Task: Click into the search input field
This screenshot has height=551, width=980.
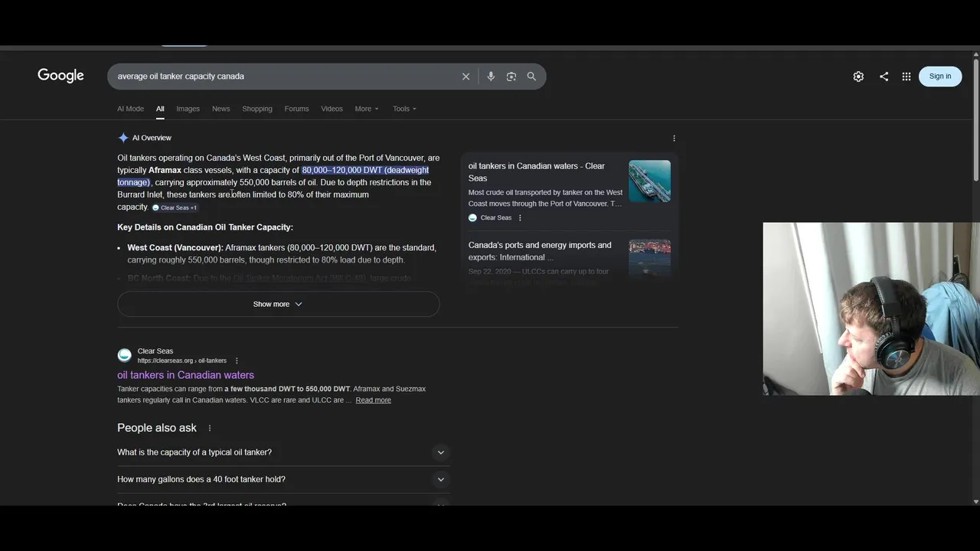Action: click(x=283, y=77)
